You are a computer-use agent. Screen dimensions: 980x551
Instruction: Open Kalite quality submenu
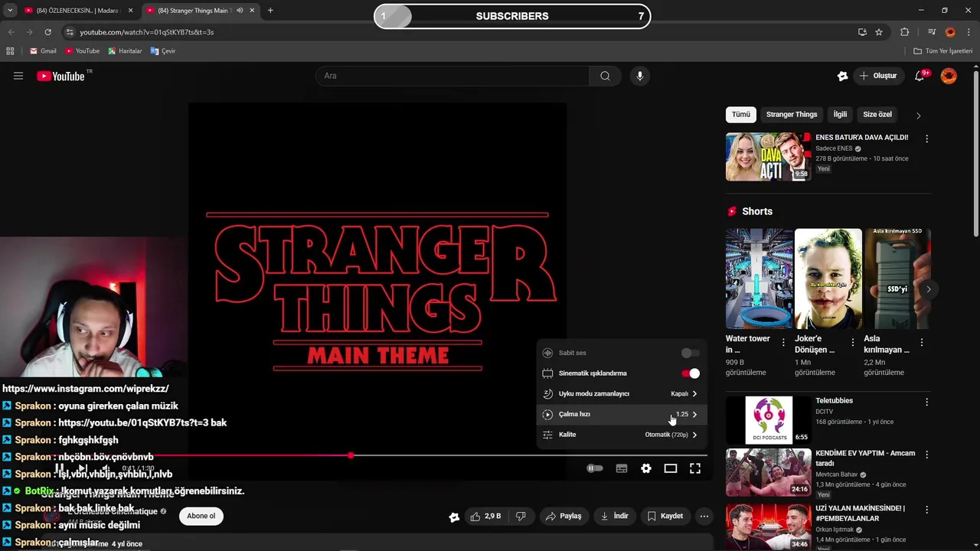[x=620, y=435]
